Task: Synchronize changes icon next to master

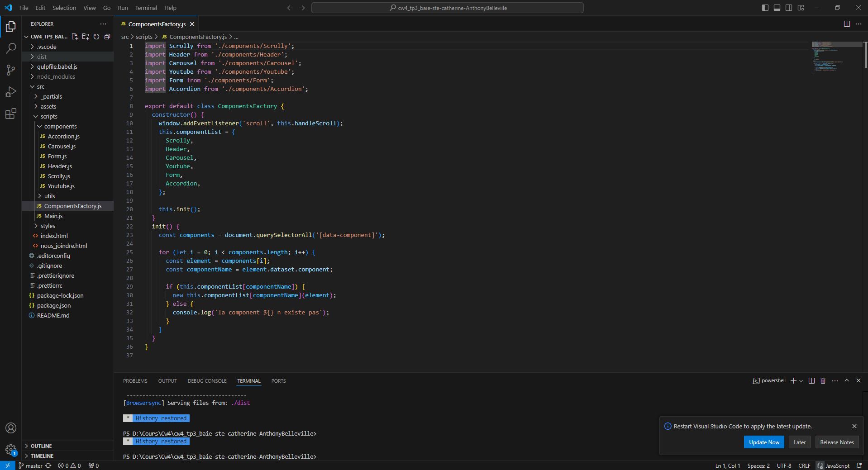Action: 48,465
